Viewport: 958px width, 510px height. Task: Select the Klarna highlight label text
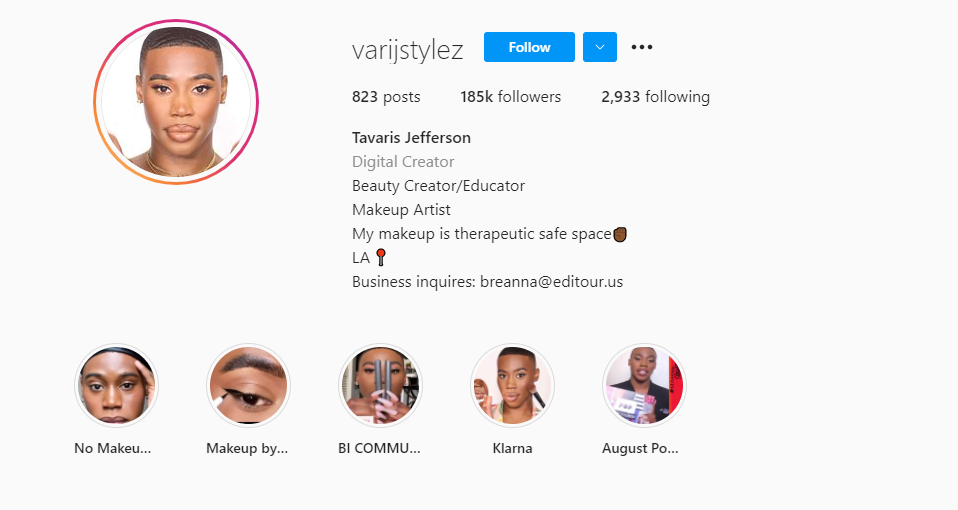512,448
